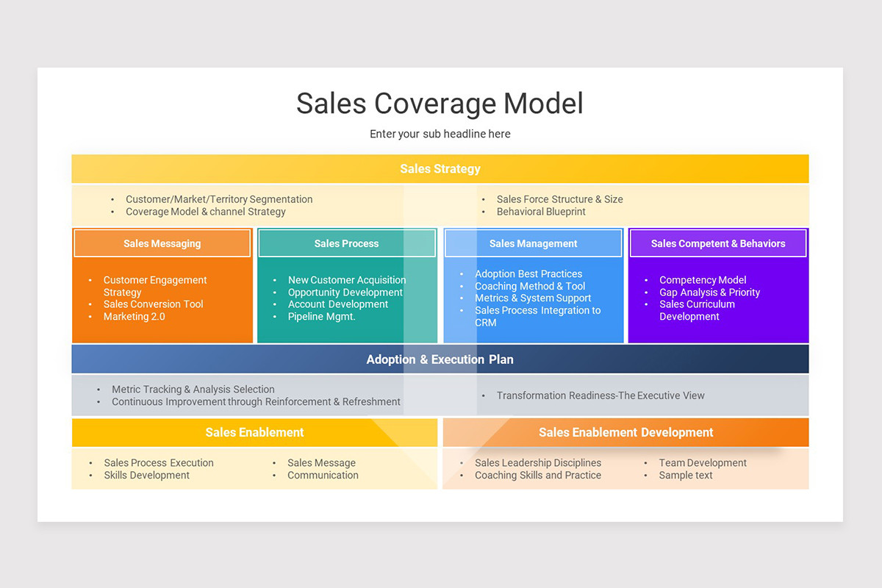The image size is (882, 588).
Task: Click the Transformation Readiness-The Executive View text
Action: (601, 395)
